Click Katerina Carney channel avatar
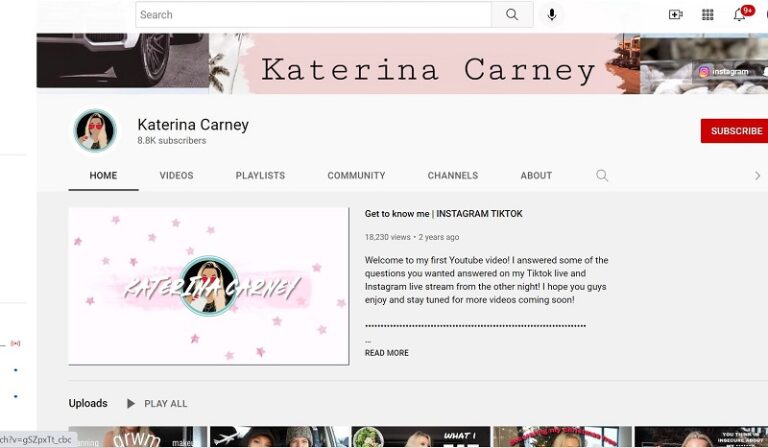The width and height of the screenshot is (768, 448). coord(95,131)
